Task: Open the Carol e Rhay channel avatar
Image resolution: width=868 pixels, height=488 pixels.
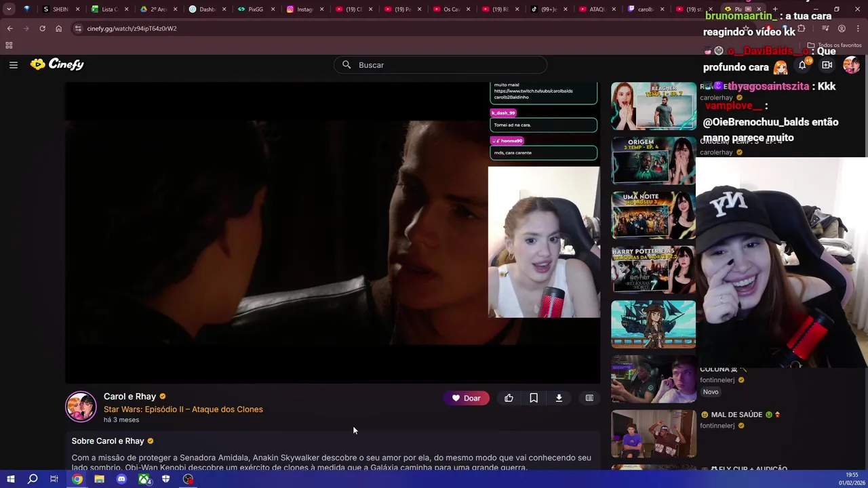Action: pos(81,406)
